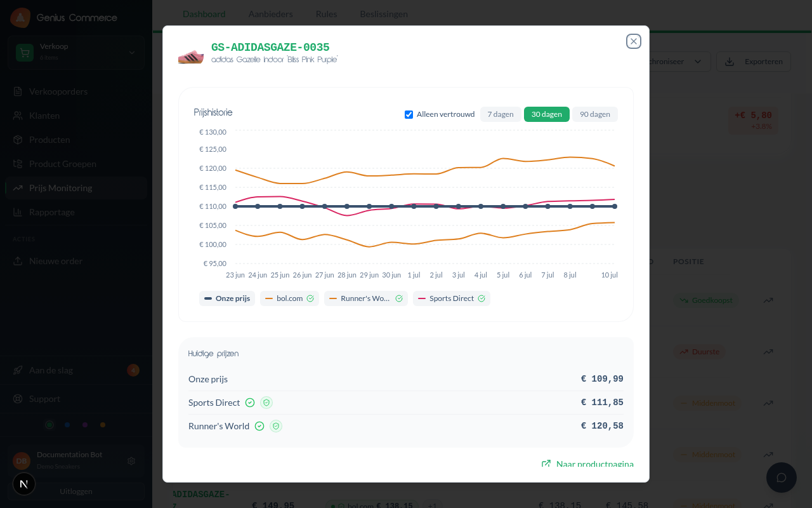Screen dimensions: 812x508
Task: Toggle Onze prijs series in legend
Action: pos(227,298)
